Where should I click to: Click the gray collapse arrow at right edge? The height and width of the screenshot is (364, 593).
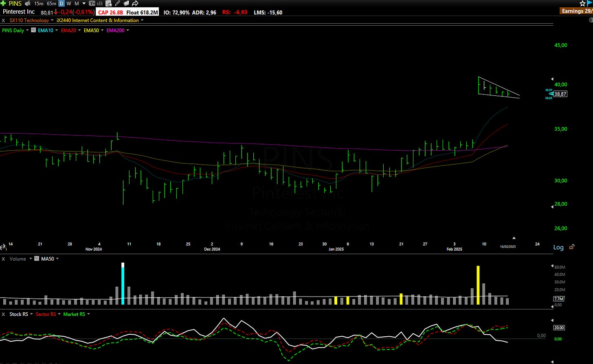pos(591,20)
